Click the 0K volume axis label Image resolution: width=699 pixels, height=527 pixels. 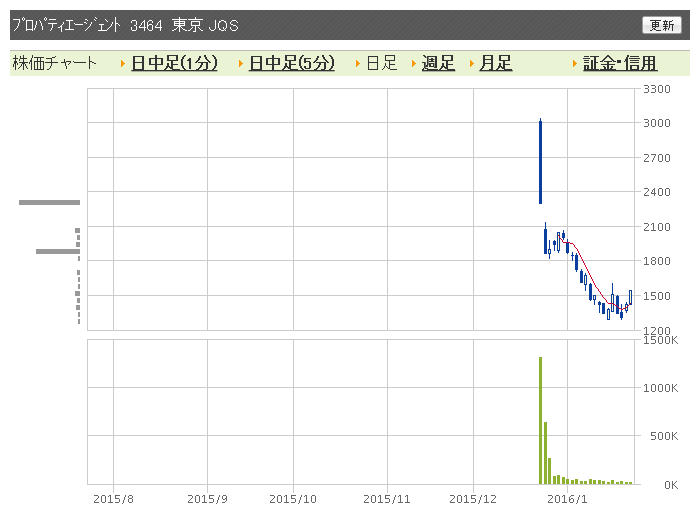coord(671,485)
